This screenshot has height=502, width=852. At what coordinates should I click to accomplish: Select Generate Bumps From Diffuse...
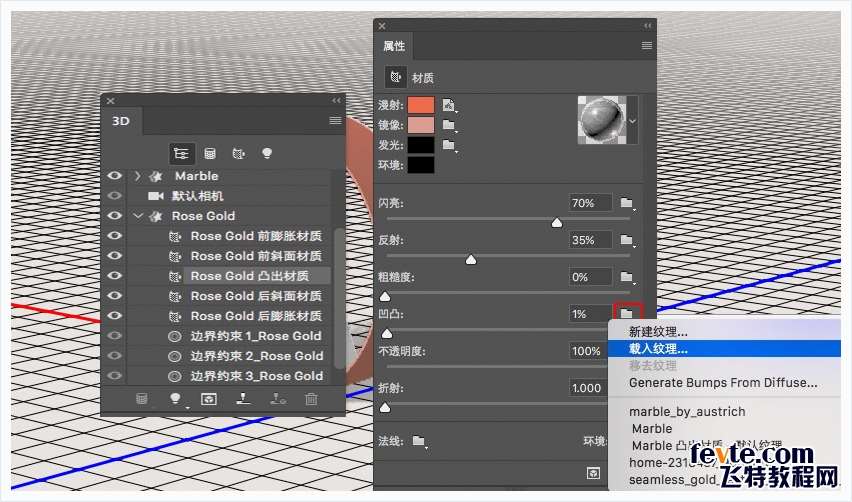pos(723,382)
